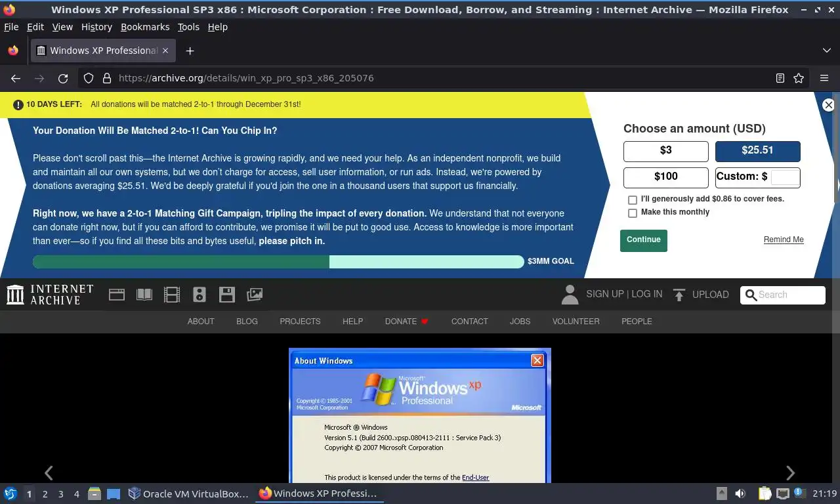Open a new tab with plus button

click(190, 51)
